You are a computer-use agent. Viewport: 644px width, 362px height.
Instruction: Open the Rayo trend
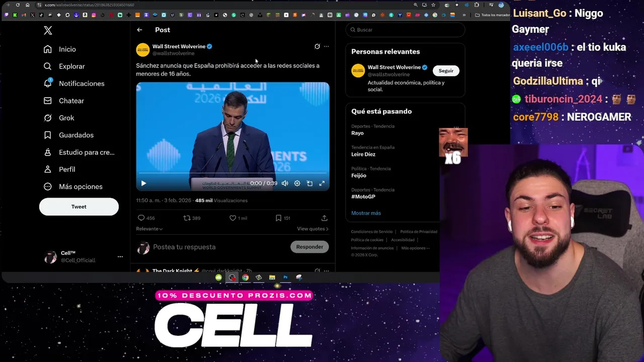357,133
